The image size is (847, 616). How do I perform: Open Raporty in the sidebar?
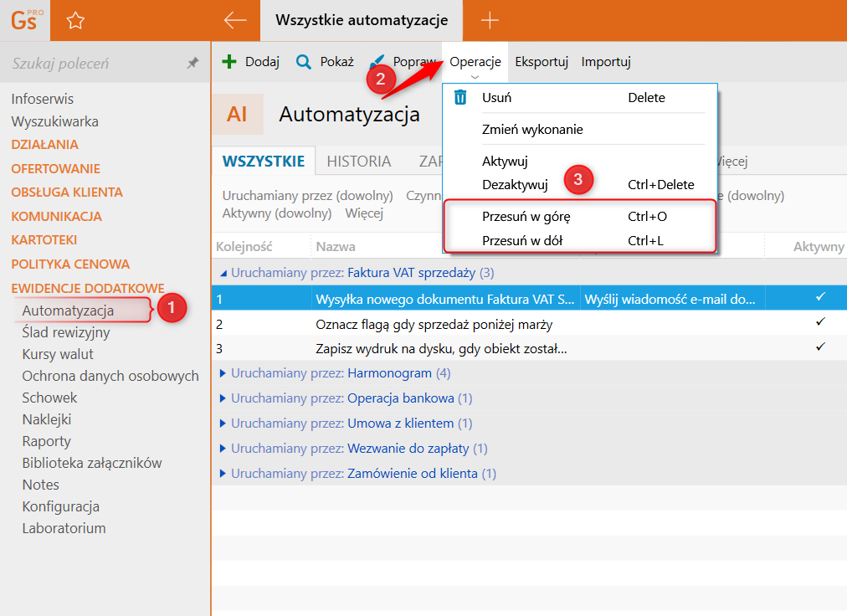point(47,441)
